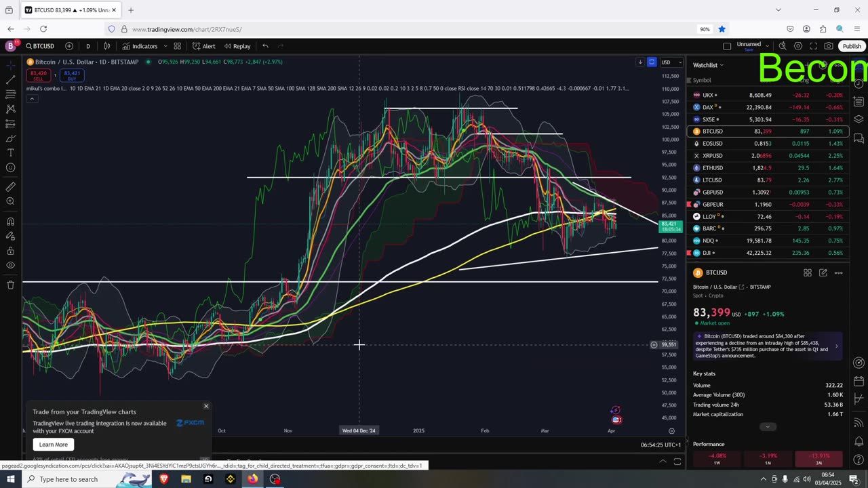Click the trash icon to remove drawings
Screen dimensions: 868x488
10,285
